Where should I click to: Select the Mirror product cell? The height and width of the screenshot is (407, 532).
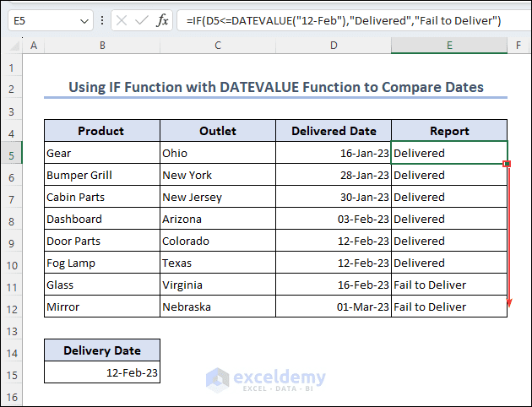102,307
